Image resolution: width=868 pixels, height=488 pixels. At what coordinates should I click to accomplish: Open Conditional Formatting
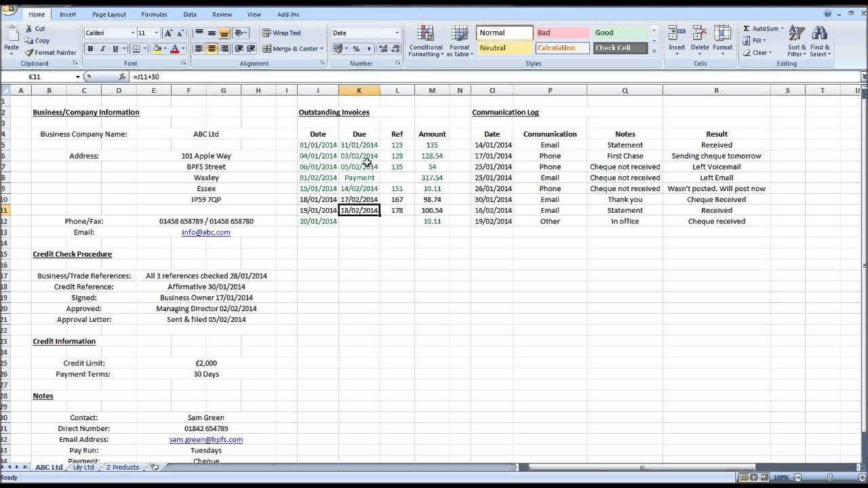pos(425,41)
